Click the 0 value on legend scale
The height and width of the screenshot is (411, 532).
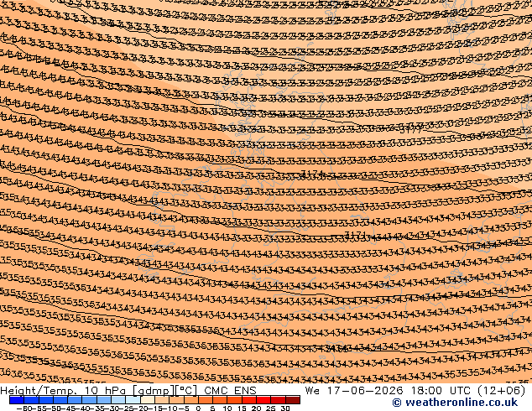(x=199, y=408)
